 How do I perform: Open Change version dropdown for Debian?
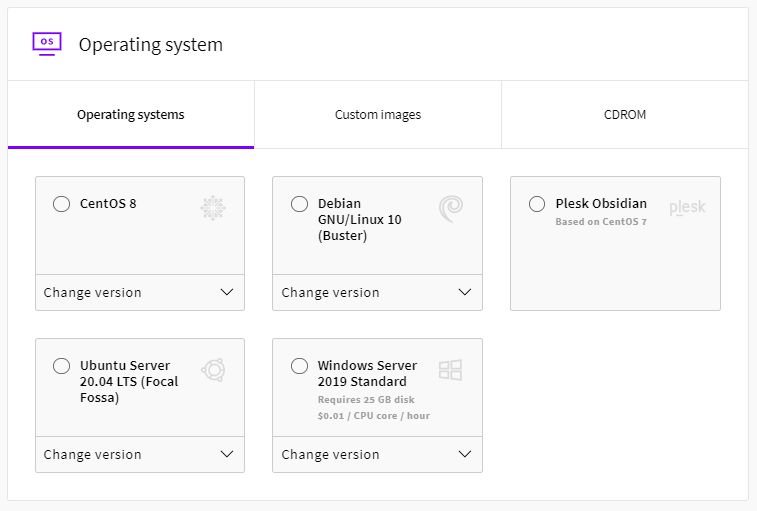377,293
